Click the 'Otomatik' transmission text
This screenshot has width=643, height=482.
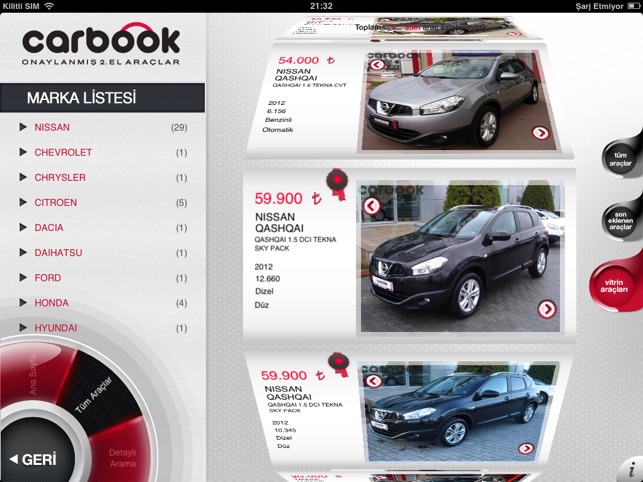point(278,130)
